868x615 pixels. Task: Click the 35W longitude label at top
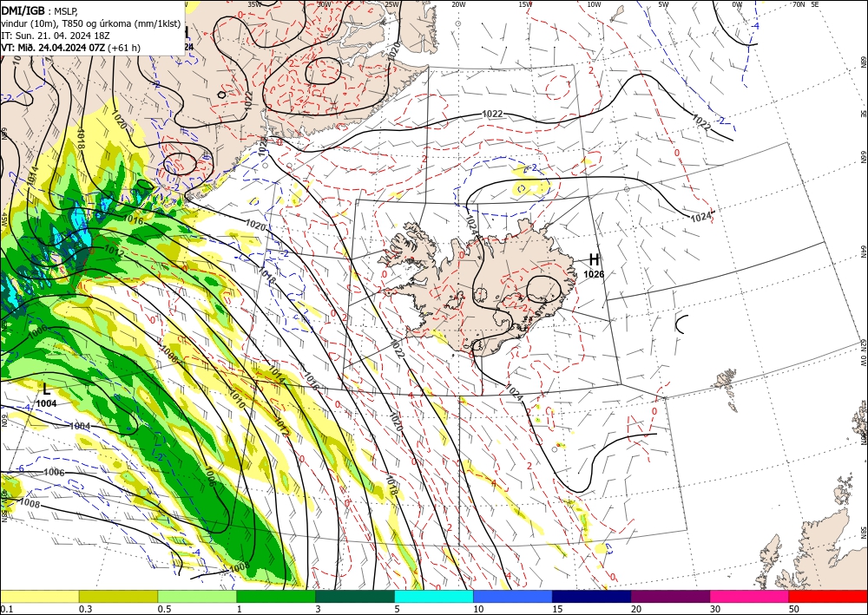[x=254, y=4]
